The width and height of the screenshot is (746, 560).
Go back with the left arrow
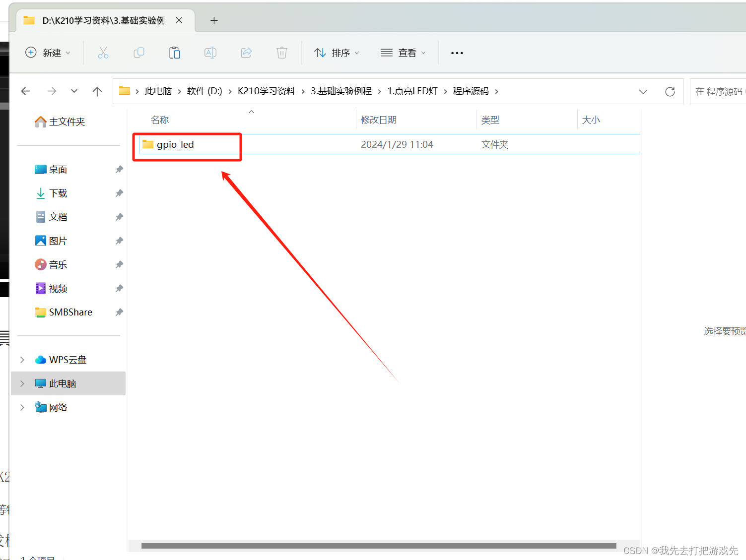click(x=26, y=91)
